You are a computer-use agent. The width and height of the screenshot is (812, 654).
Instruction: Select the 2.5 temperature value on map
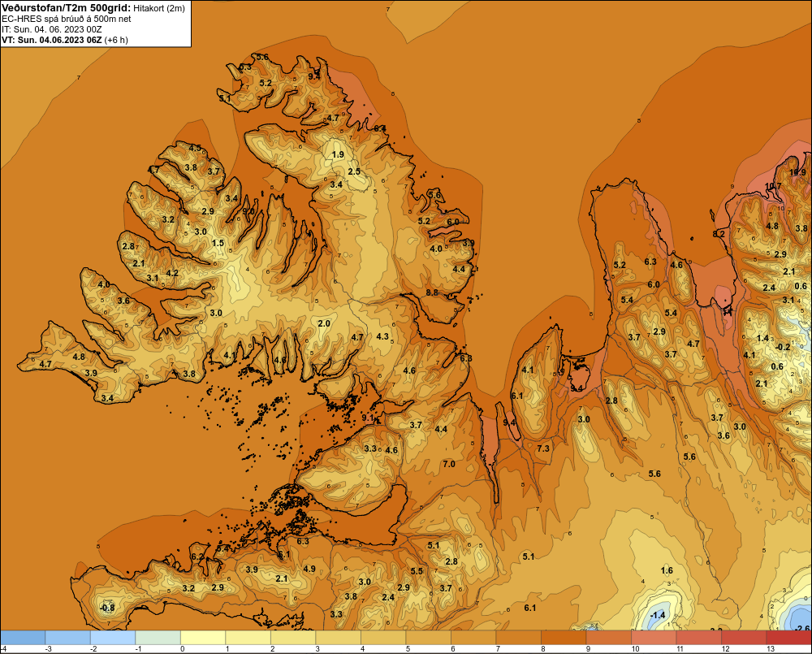coord(354,171)
